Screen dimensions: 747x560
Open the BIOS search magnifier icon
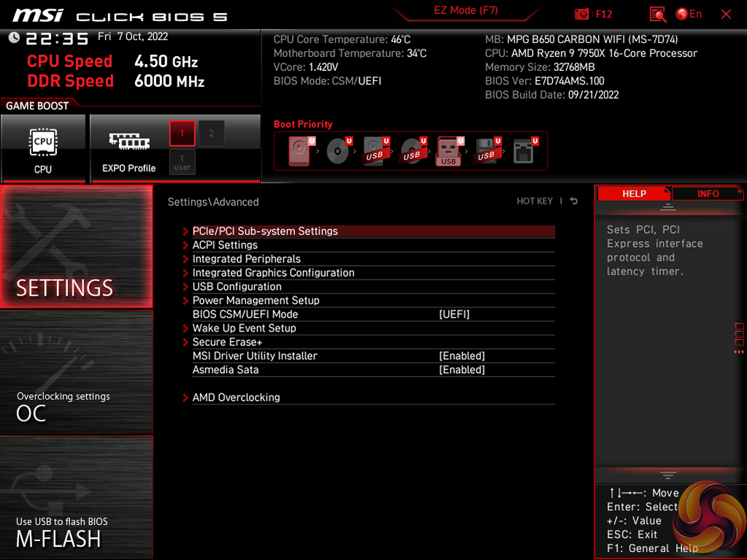(657, 15)
